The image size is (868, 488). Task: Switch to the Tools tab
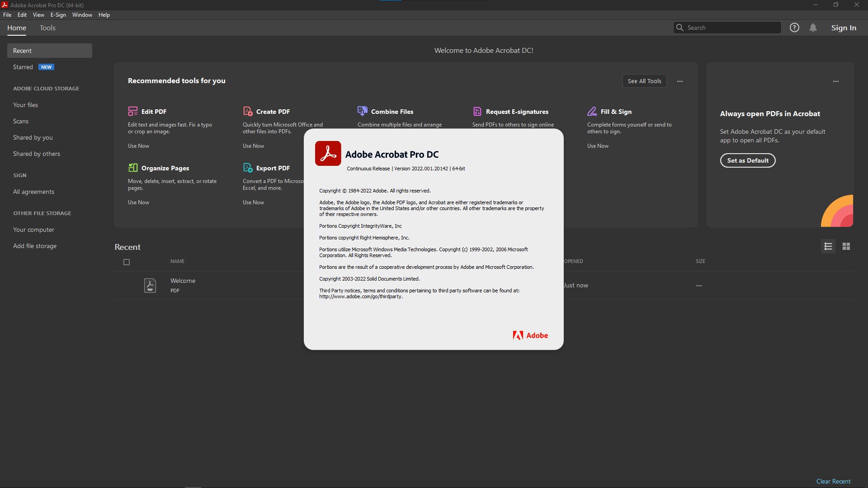(47, 28)
